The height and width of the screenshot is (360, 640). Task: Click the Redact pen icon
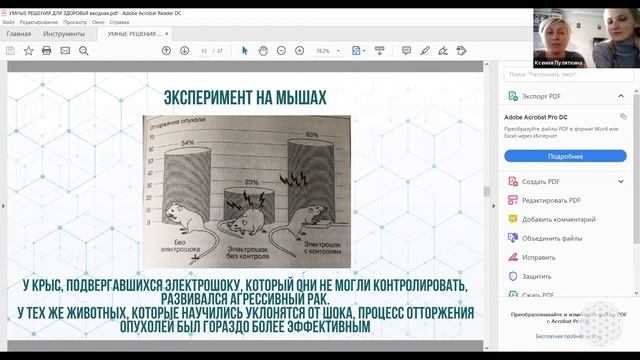pyautogui.click(x=513, y=257)
